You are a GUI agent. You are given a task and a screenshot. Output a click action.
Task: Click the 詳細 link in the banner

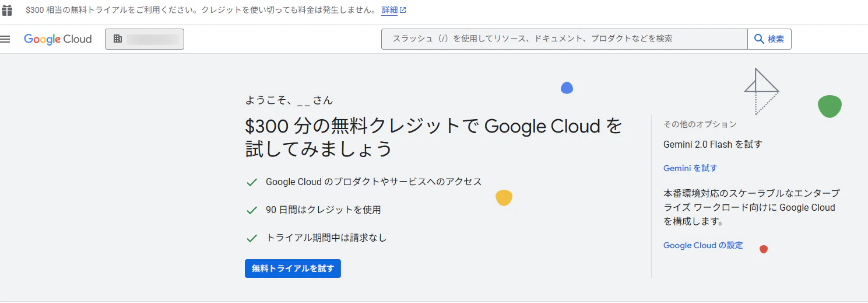point(393,11)
